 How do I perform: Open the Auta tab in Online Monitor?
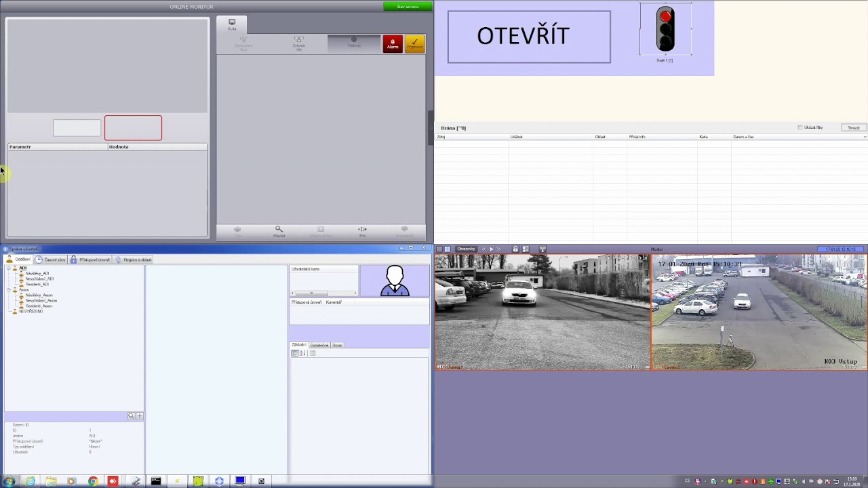point(232,24)
